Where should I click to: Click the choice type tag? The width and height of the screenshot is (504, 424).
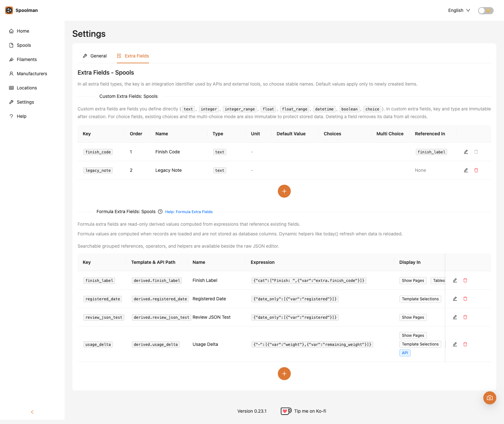tap(372, 109)
